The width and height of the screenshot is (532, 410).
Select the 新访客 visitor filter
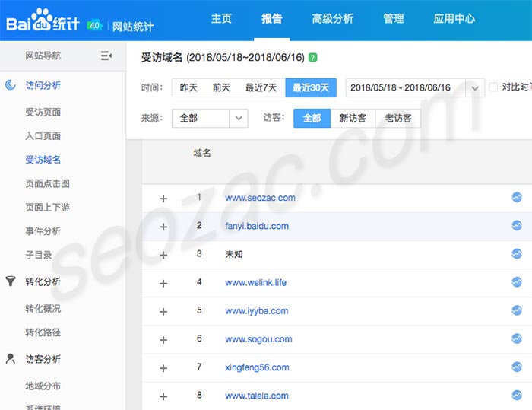point(353,118)
